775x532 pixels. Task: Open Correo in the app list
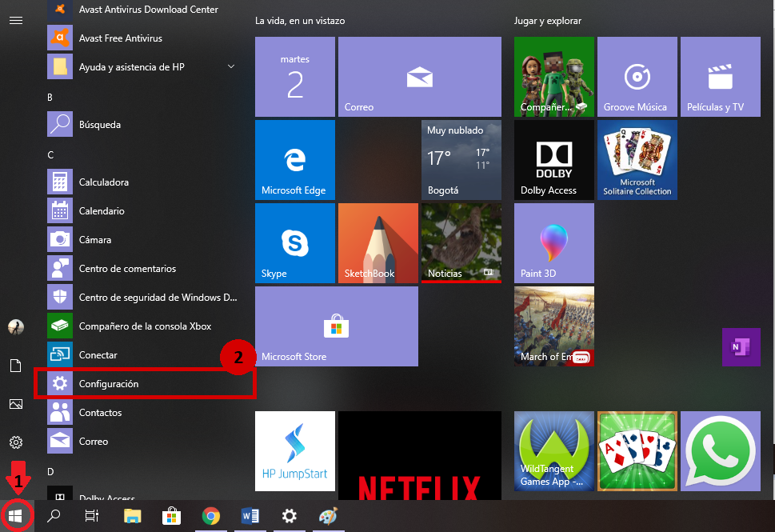pos(143,442)
